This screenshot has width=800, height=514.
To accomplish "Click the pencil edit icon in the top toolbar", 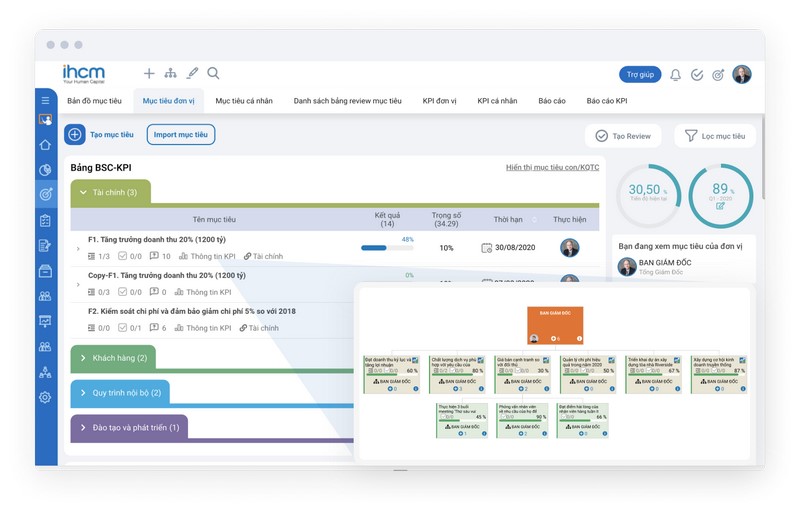I will (192, 74).
